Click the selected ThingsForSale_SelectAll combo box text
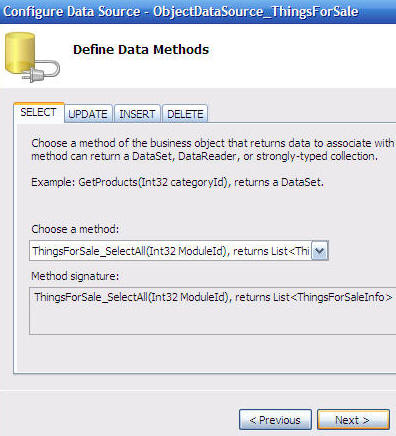Viewport: 396px width, 436px height. pyautogui.click(x=171, y=251)
